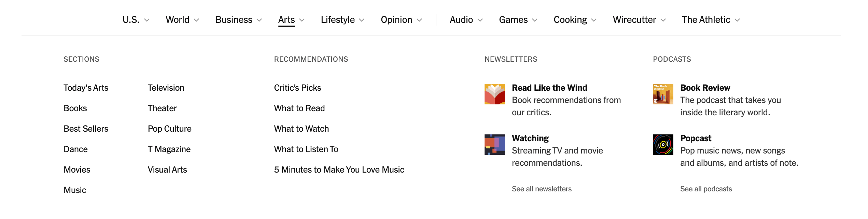Open 5 Minutes to Make You Love Music
Viewport: 868px width, 219px height.
point(339,170)
